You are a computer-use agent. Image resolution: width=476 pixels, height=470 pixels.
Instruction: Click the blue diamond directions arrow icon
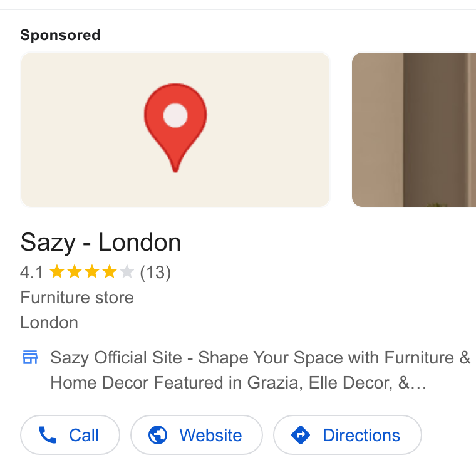click(x=301, y=435)
